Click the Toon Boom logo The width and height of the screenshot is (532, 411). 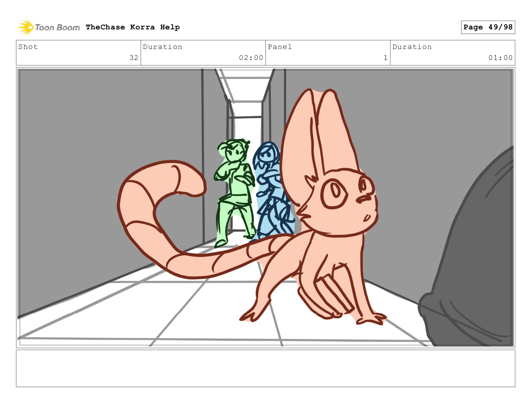tap(48, 27)
